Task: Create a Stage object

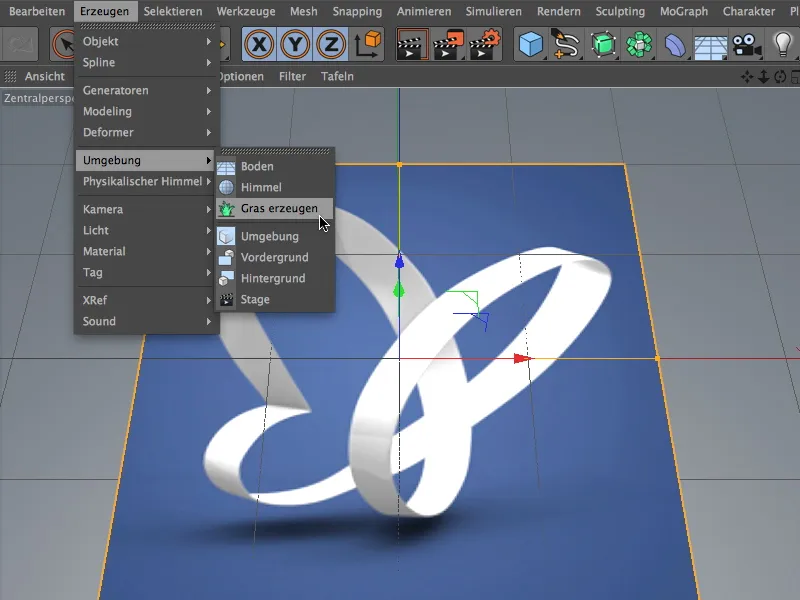Action: pos(275,299)
